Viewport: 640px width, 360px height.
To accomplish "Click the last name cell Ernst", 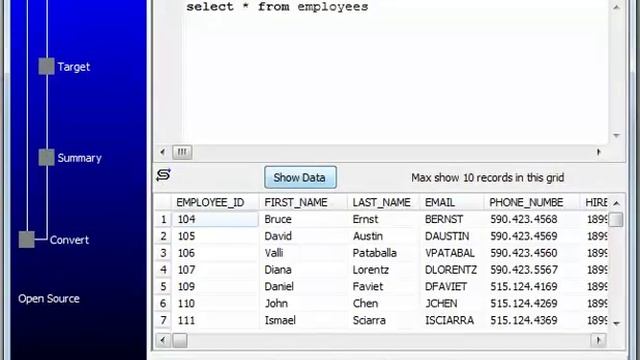I will click(x=383, y=219).
